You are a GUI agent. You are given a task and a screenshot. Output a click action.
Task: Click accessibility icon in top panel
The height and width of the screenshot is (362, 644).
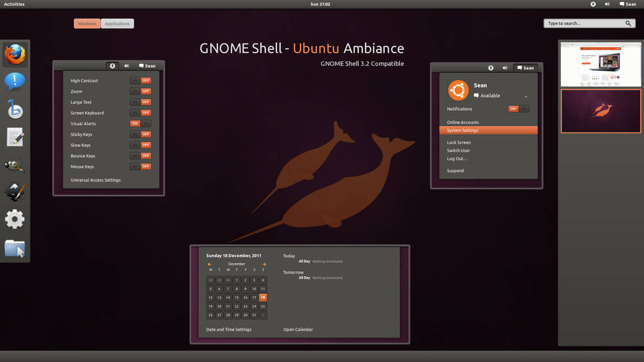(593, 4)
